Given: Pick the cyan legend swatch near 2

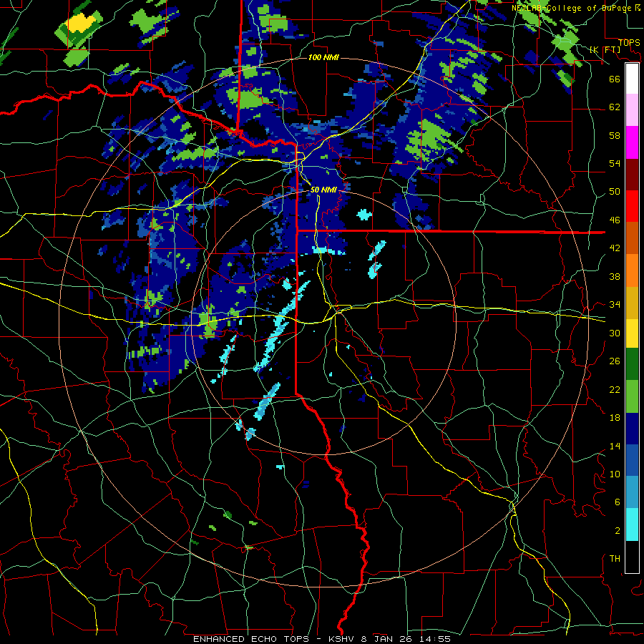Looking at the screenshot, I should click(632, 525).
